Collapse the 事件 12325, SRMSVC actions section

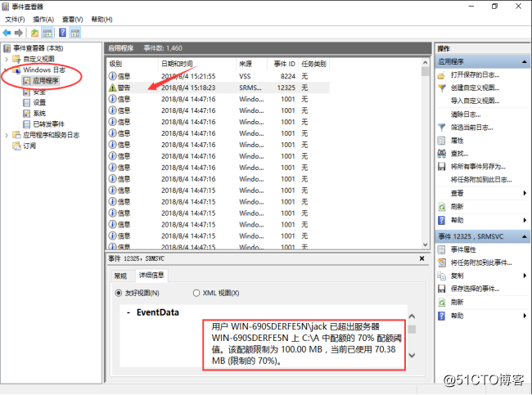(x=524, y=236)
